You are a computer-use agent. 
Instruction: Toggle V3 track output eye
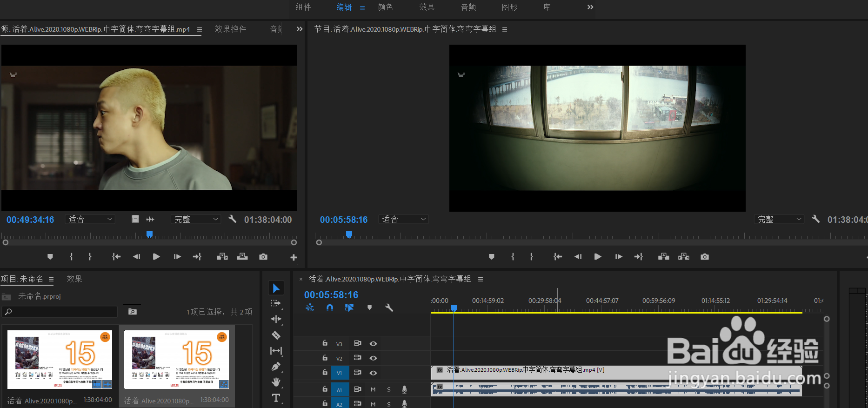pos(373,344)
